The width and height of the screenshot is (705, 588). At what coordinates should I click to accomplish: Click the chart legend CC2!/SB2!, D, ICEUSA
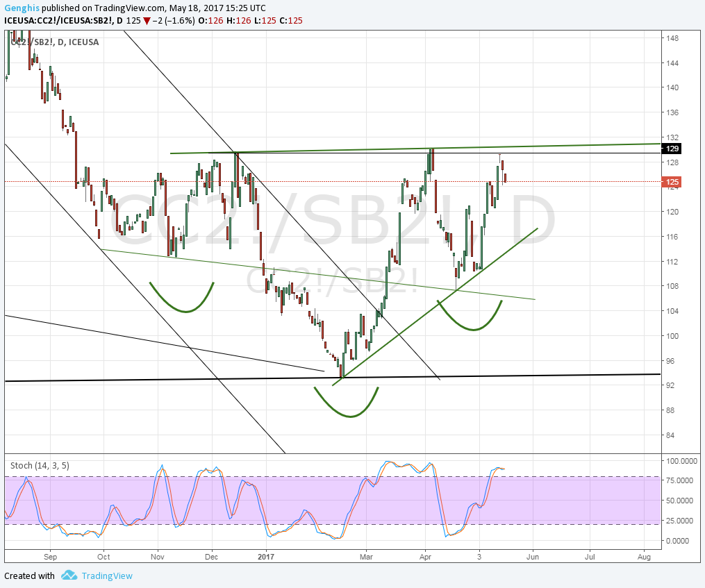(54, 42)
